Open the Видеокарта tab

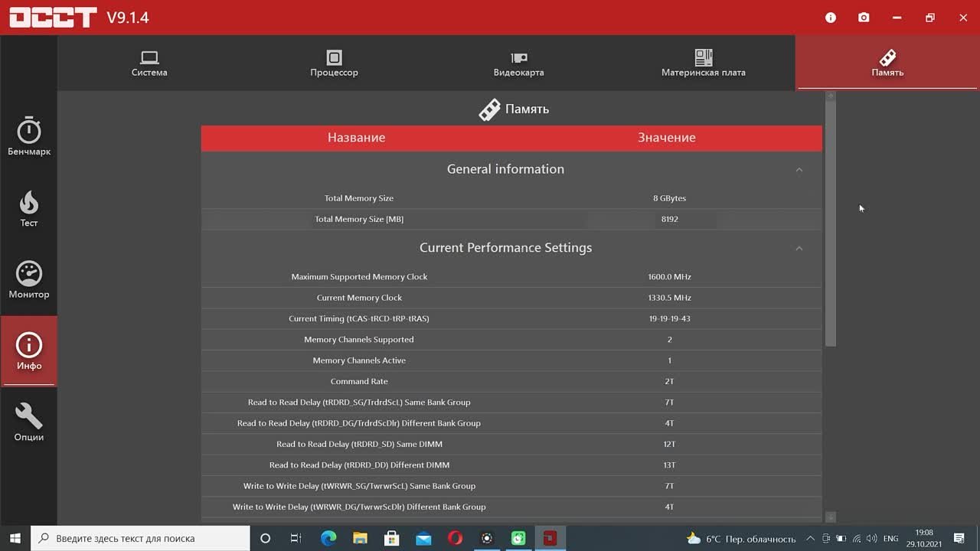tap(518, 64)
